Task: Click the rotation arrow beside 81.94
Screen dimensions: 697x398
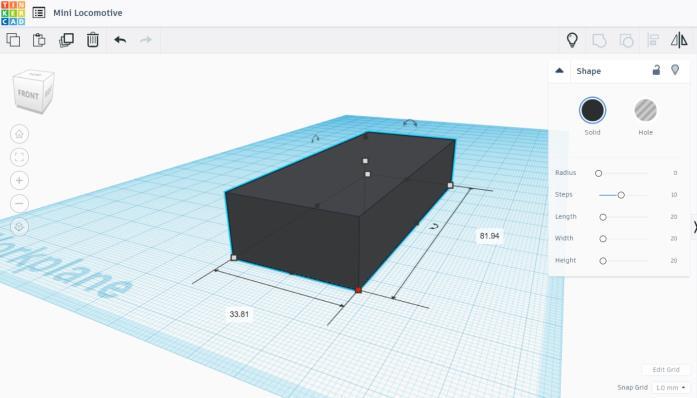Action: click(x=434, y=227)
